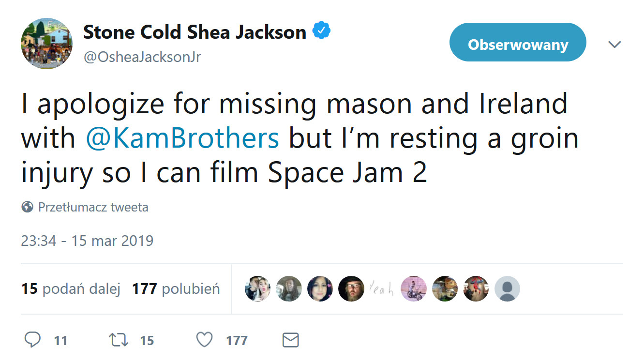
Task: View the 177 polubień list
Action: tap(176, 289)
